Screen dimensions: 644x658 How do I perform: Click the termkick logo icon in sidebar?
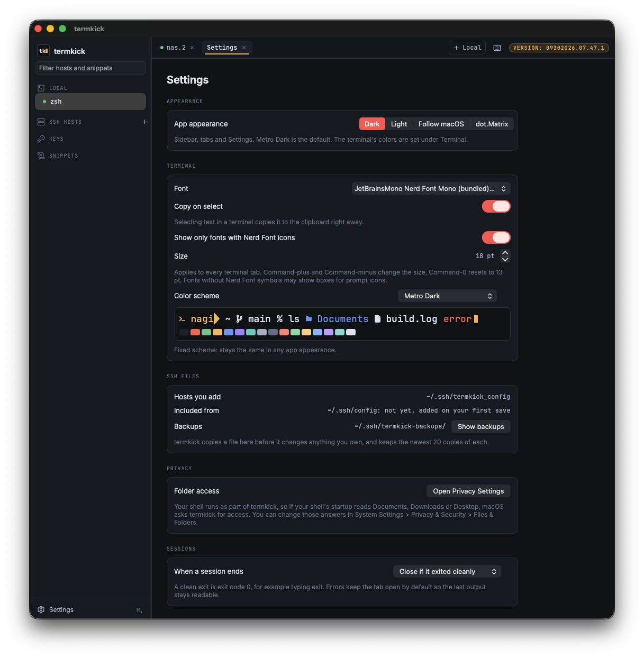tap(43, 51)
